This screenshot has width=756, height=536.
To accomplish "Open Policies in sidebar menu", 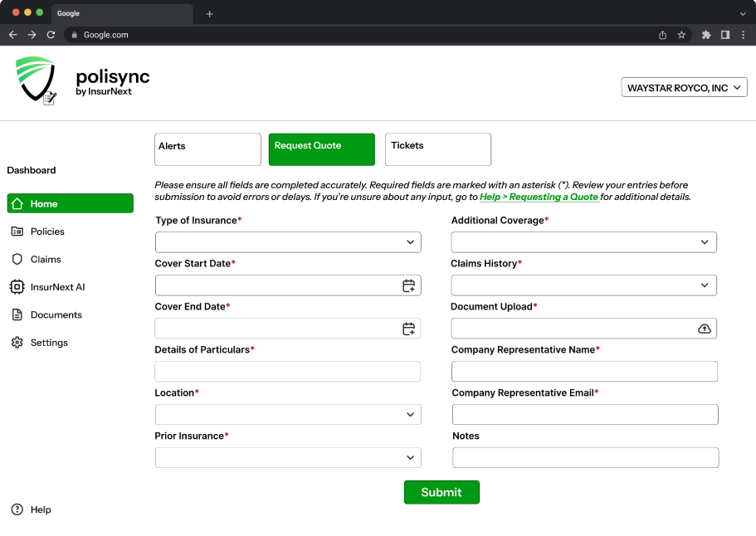I will (x=47, y=231).
